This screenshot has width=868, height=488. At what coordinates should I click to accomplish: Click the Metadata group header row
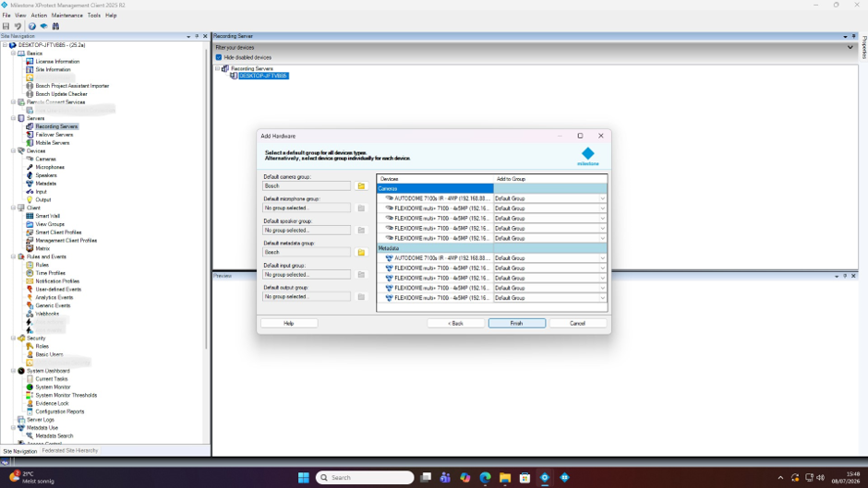pyautogui.click(x=491, y=248)
